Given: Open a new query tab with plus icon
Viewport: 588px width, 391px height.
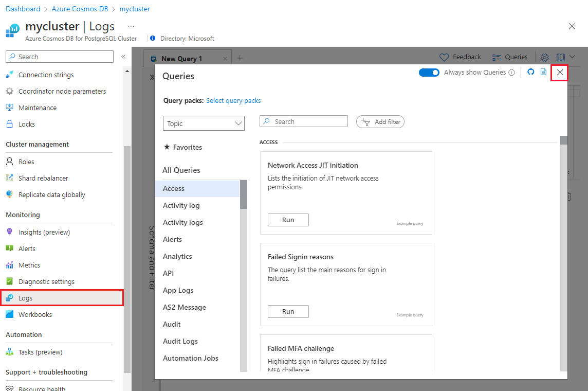Looking at the screenshot, I should tap(240, 58).
